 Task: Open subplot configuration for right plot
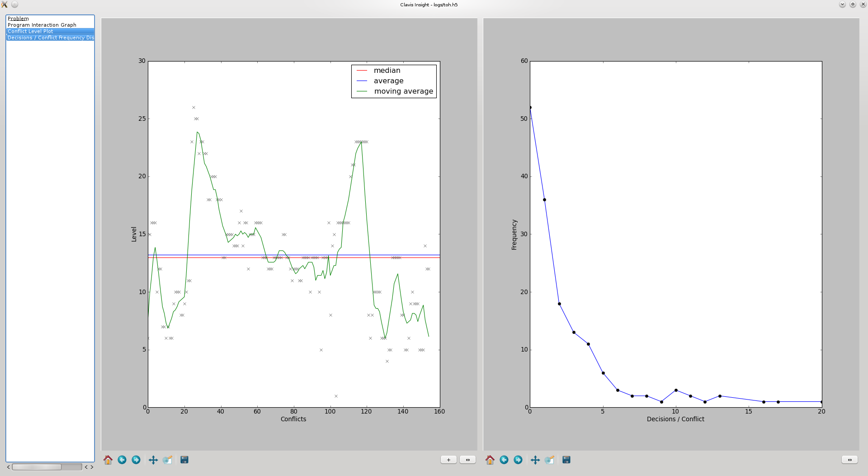click(x=549, y=460)
